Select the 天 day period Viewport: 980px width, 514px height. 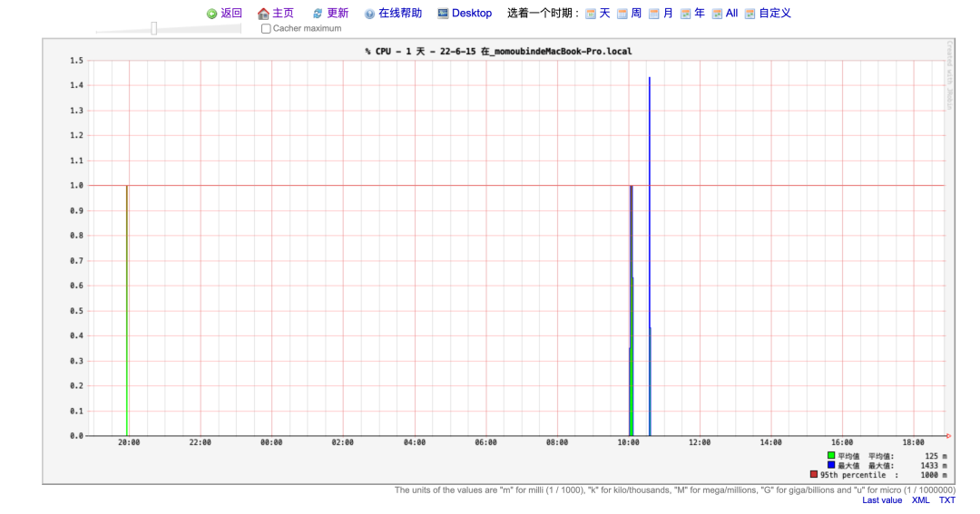tap(604, 13)
